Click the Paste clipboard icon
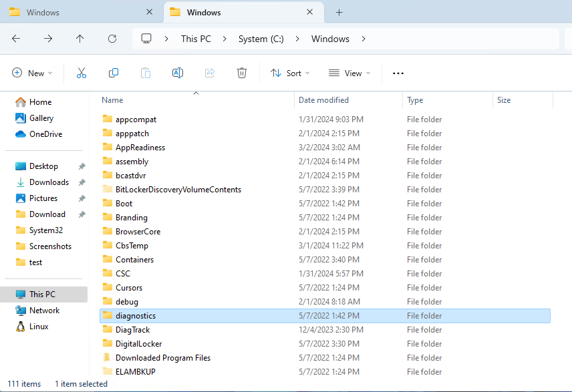The width and height of the screenshot is (572, 392). coord(146,73)
